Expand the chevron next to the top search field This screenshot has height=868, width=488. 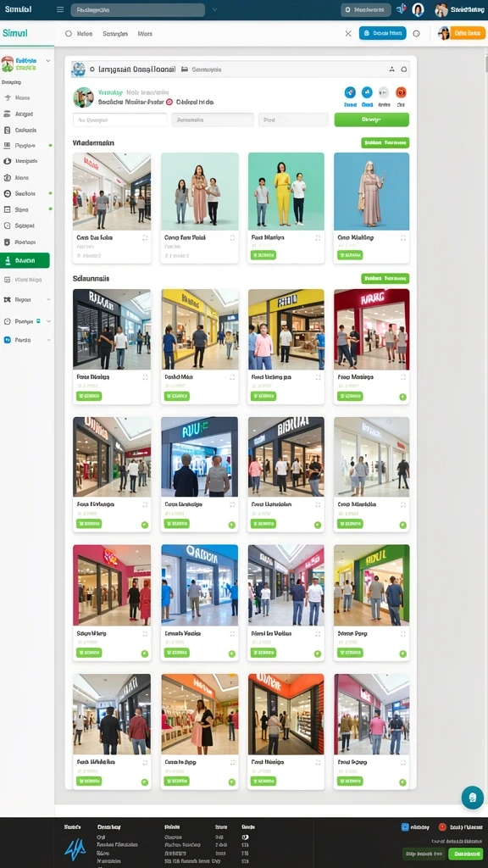[214, 9]
